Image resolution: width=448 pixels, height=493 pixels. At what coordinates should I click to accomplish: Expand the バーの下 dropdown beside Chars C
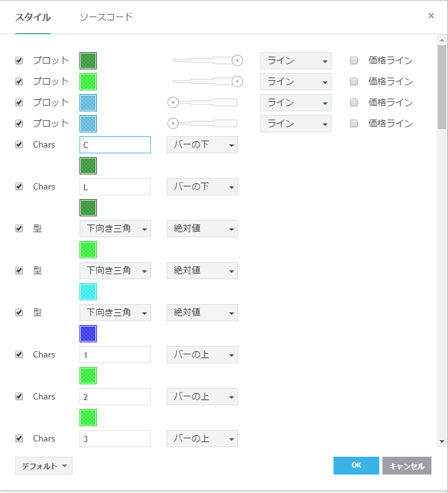[202, 144]
